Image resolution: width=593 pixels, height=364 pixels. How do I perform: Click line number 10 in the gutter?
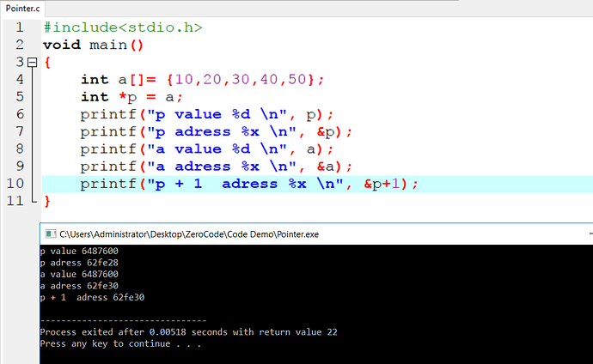coord(15,184)
